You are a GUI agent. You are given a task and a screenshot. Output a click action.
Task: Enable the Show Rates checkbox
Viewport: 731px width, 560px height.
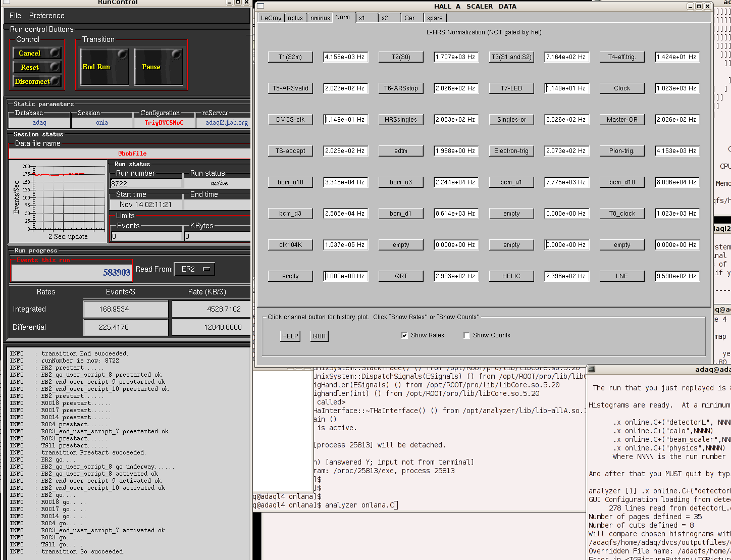point(404,335)
